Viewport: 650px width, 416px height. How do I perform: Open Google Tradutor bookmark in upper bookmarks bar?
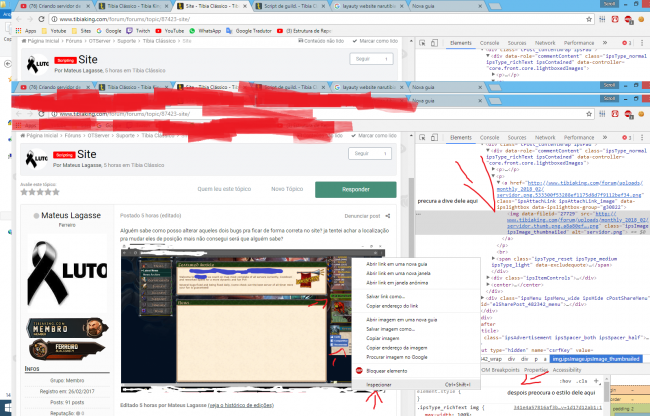click(x=249, y=31)
